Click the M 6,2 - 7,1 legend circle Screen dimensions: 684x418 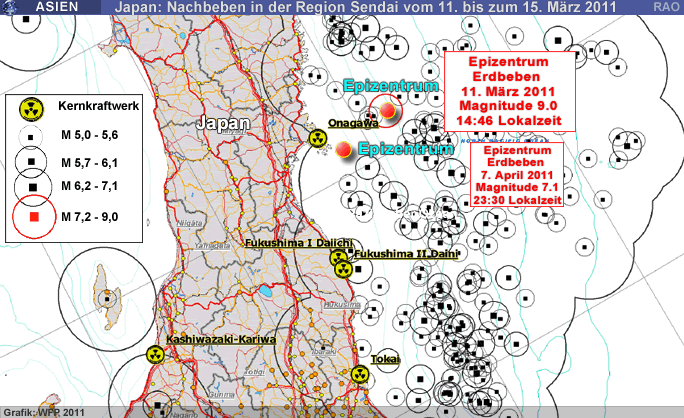pos(33,186)
